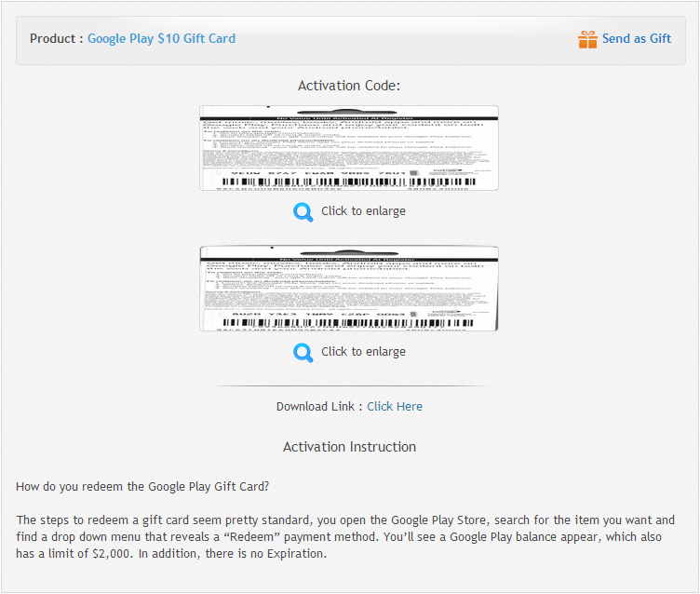Open the 'Click Here' download link
700x594 pixels.
tap(395, 407)
